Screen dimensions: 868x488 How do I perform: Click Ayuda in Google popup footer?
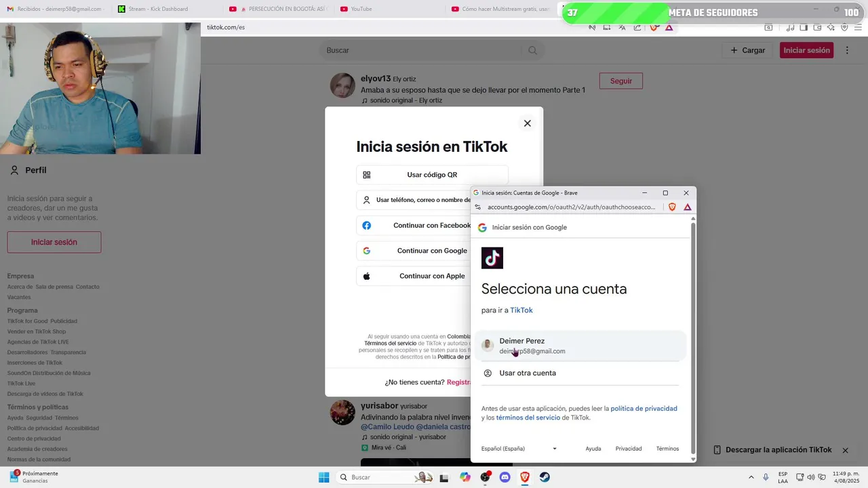tap(593, 449)
